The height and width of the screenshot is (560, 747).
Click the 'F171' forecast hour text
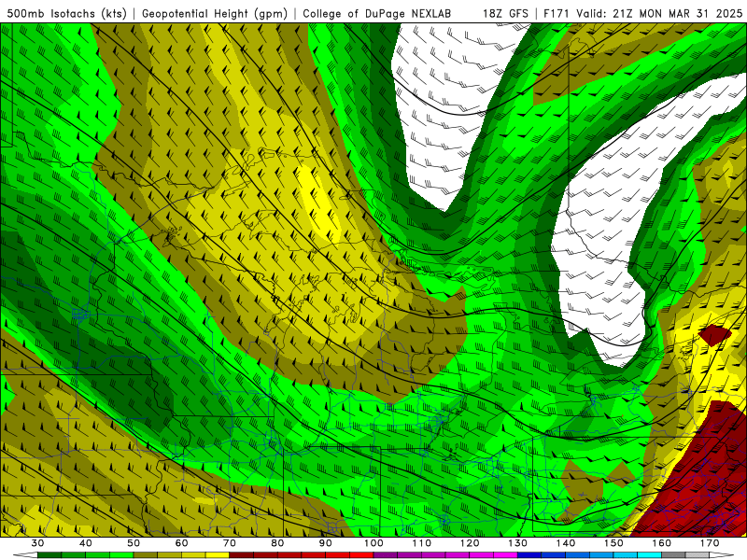coord(557,14)
